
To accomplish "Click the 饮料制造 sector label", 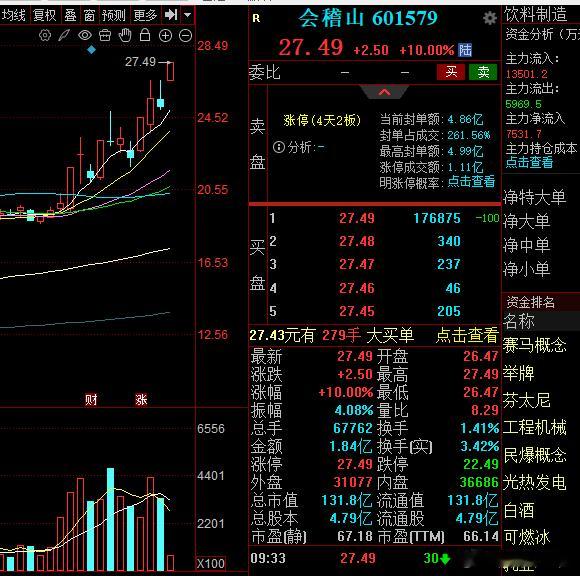I will 536,15.
